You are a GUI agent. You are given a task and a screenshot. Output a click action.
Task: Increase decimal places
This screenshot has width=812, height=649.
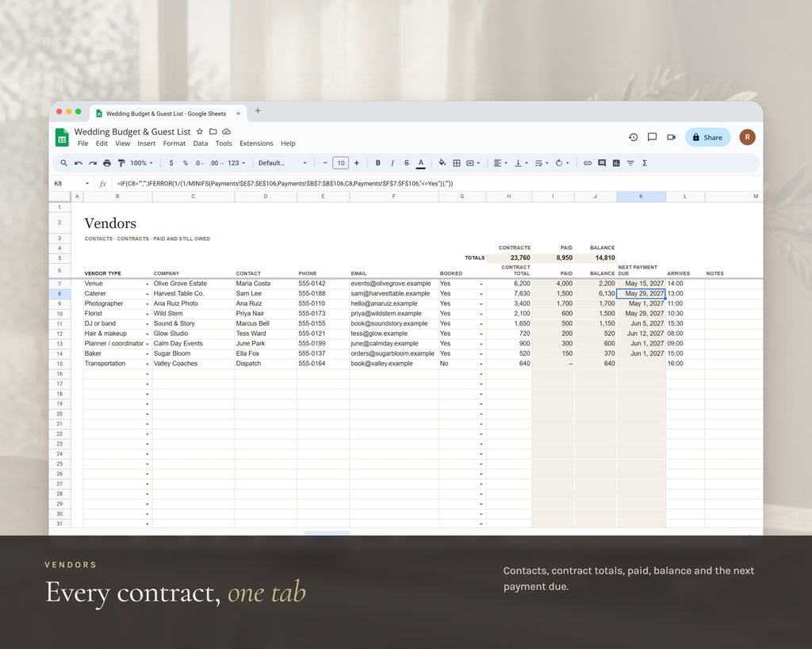pyautogui.click(x=216, y=163)
